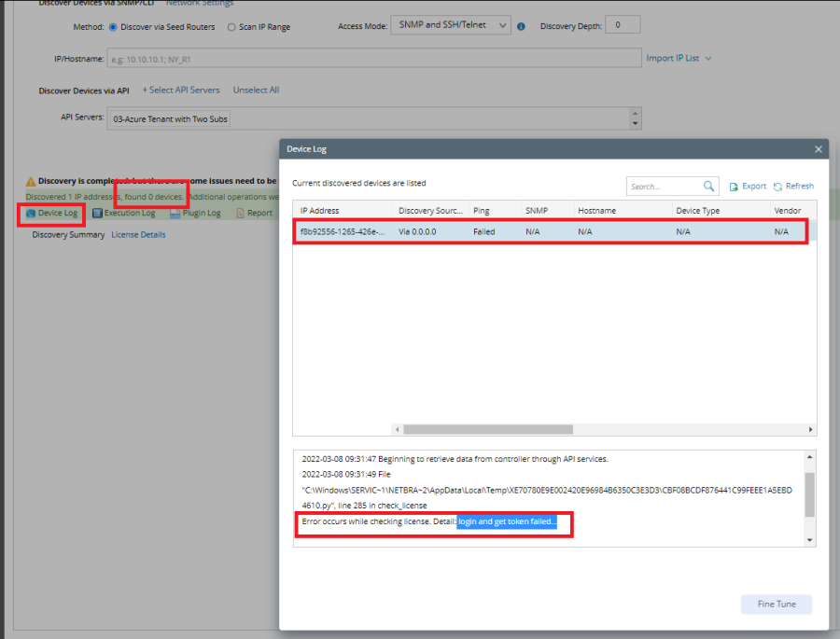
Task: Click the up arrow on the API Servers list
Action: click(635, 112)
